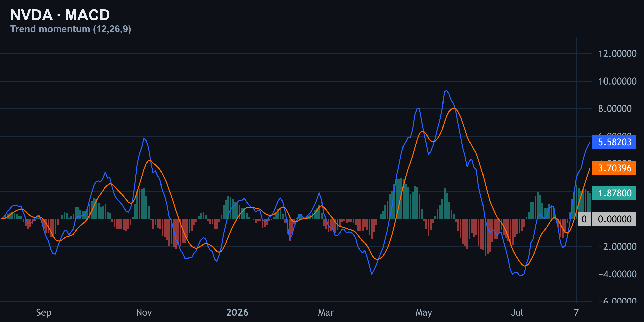This screenshot has width=644, height=322.
Task: Click the NVDA · MACD chart title
Action: 60,15
